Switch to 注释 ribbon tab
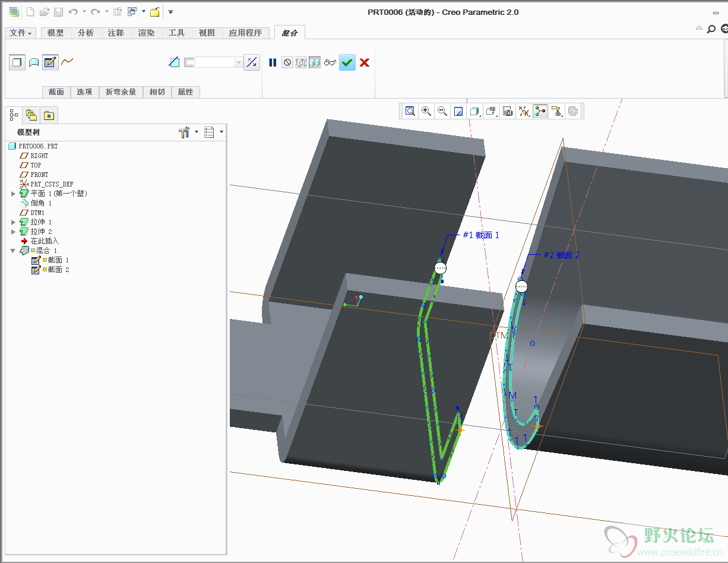 click(116, 33)
